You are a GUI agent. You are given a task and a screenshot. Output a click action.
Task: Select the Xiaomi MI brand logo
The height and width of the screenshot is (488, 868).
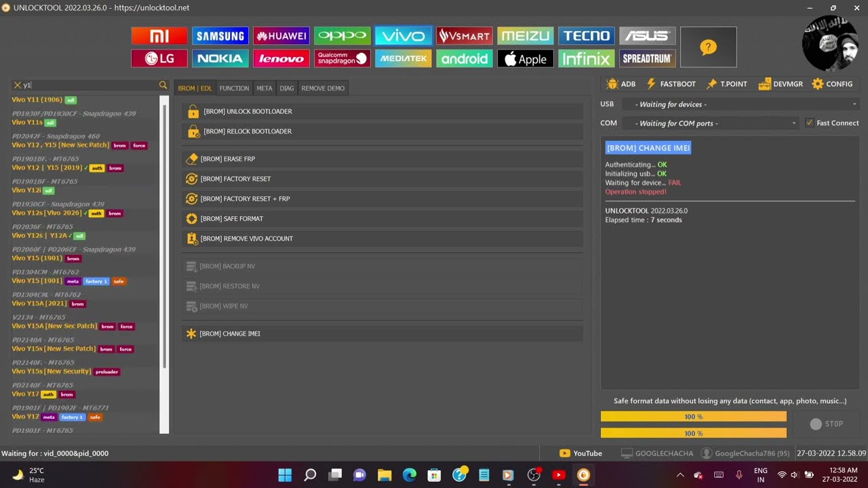[x=159, y=36]
